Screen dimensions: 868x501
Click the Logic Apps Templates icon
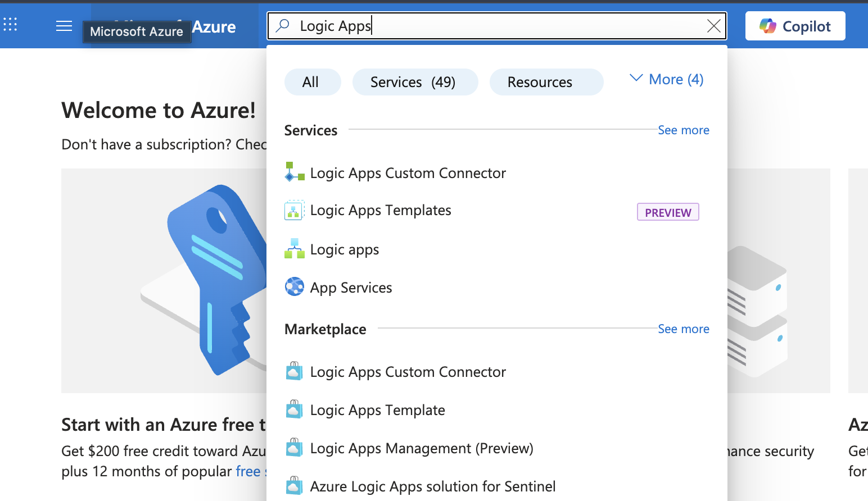coord(293,210)
